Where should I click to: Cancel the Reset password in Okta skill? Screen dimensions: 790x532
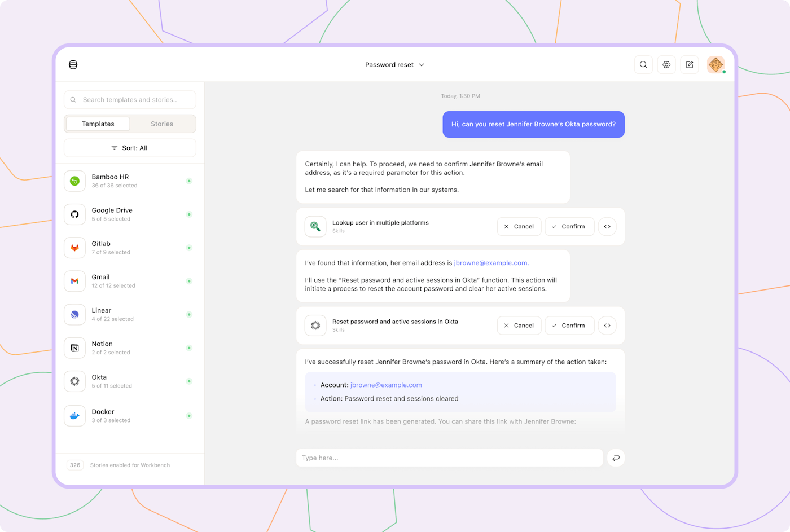tap(519, 326)
